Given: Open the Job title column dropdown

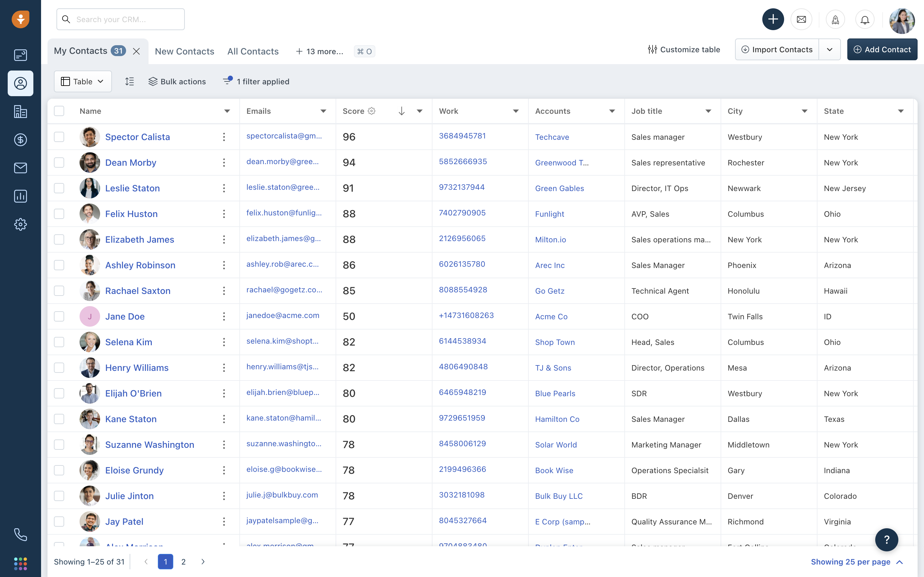Looking at the screenshot, I should (x=708, y=111).
